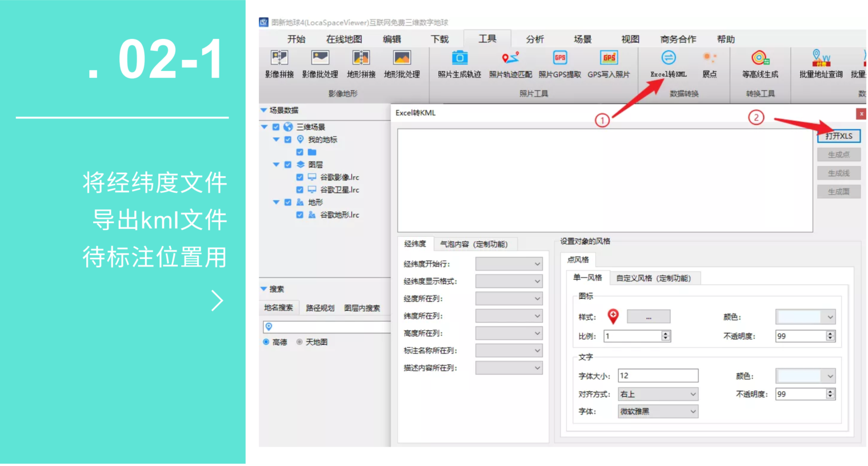This screenshot has height=466, width=868.
Task: Click the 展点 point tool icon
Action: point(710,58)
